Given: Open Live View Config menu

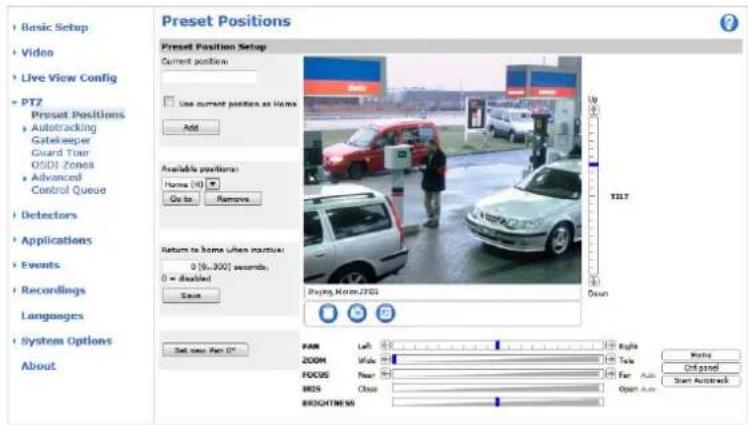Looking at the screenshot, I should coord(69,78).
